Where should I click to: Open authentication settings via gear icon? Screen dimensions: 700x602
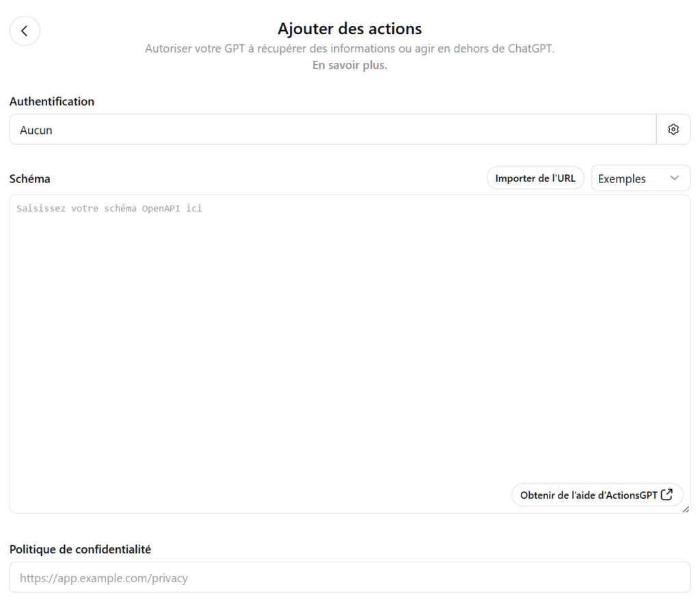click(x=673, y=129)
